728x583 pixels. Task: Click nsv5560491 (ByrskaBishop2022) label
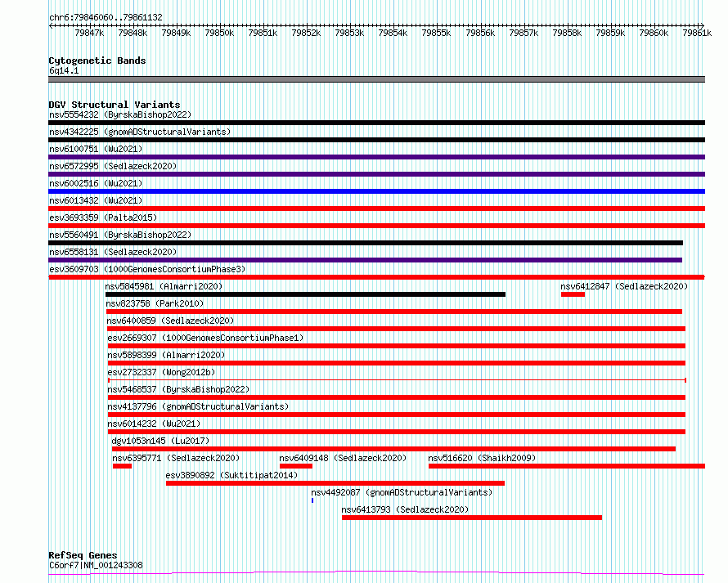120,235
